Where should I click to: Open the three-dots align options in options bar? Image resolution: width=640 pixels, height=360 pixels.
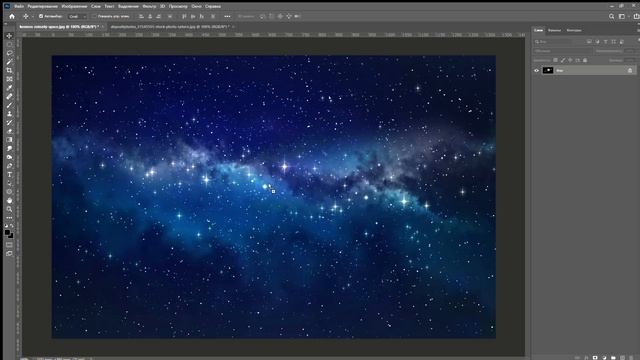[227, 16]
